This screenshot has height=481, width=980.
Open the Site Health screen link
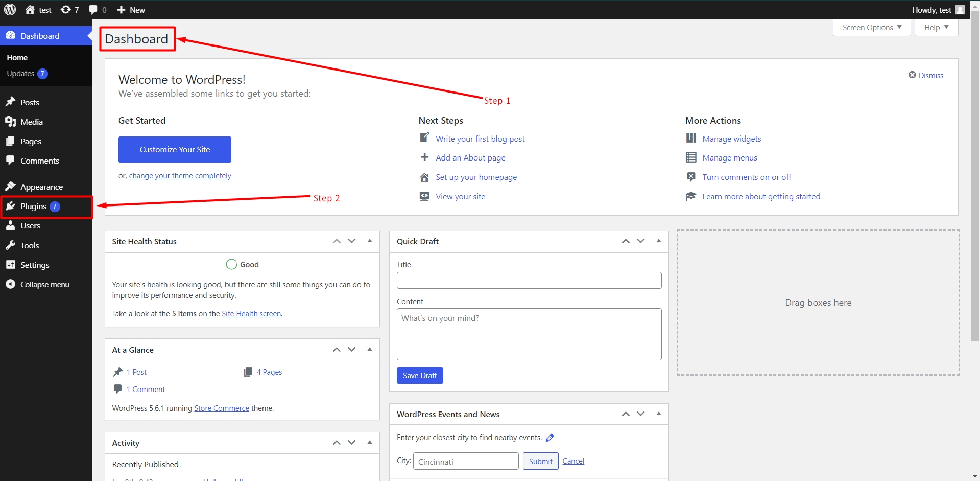[251, 314]
